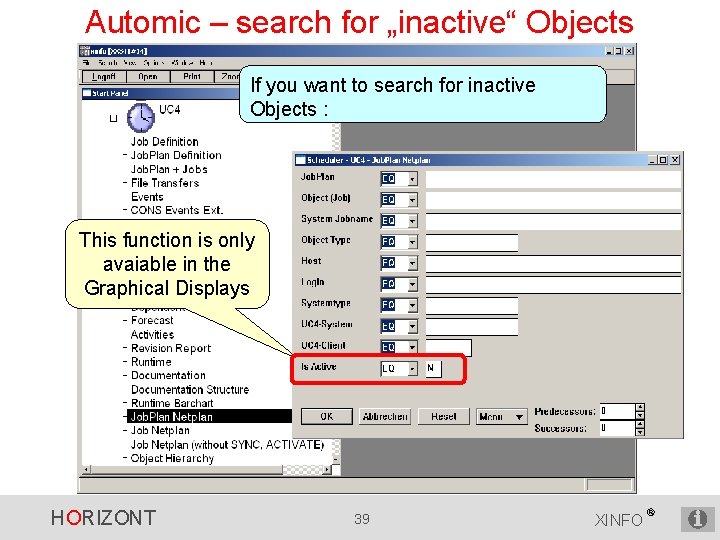Click the Systemtype text field
This screenshot has width=720, height=540.
click(472, 305)
